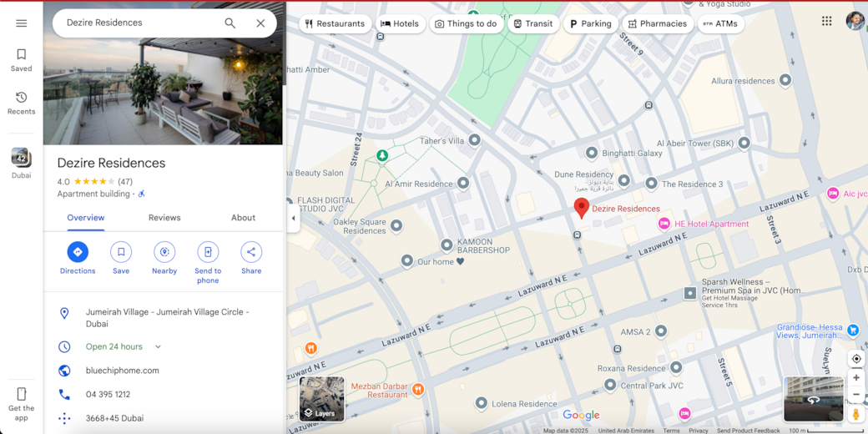Screen dimensions: 868x434
Task: Select the Things to do chip
Action: pos(466,24)
